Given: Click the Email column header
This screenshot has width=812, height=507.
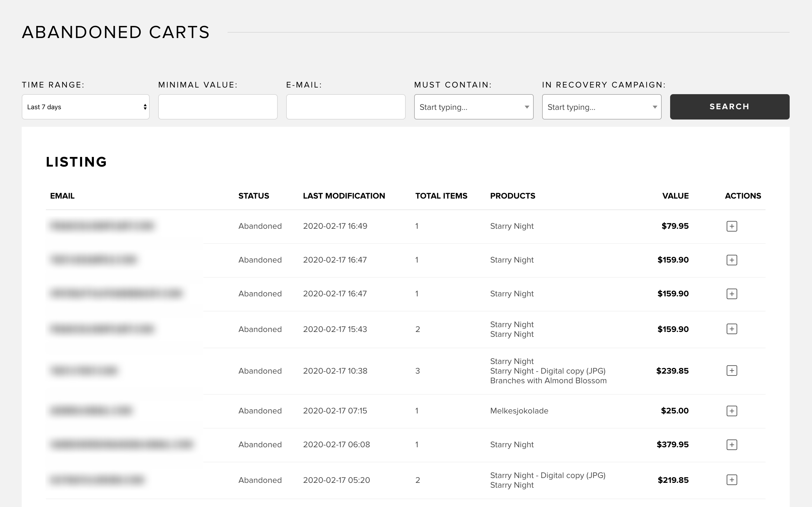Looking at the screenshot, I should coord(62,196).
